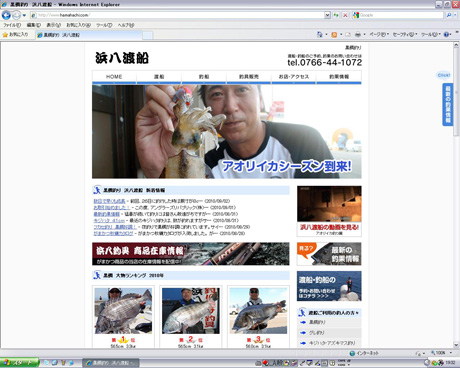Click the お気に入り star Favorites button

[15, 34]
